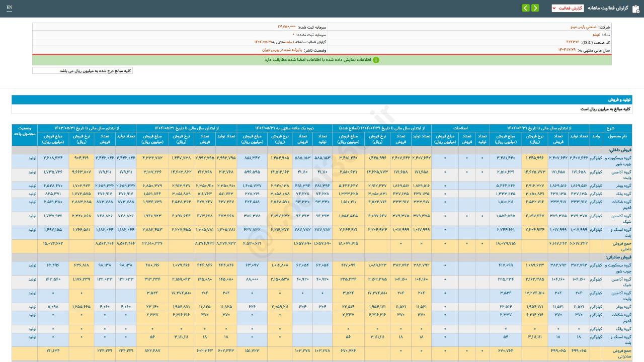
Task: Open the 'گزارش فعالیت' report type dropdown
Action: click(x=568, y=8)
